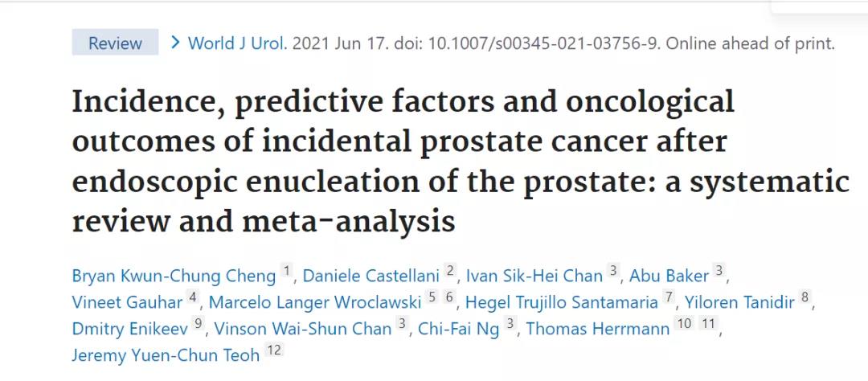Click affiliation superscript 12 after Teoh
868x381 pixels.
click(x=274, y=350)
